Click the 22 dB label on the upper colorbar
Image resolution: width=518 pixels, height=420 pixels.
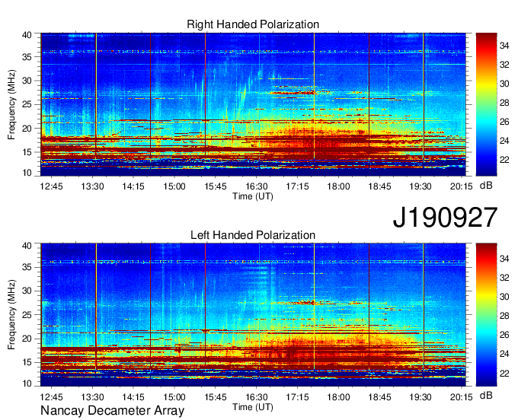[504, 160]
